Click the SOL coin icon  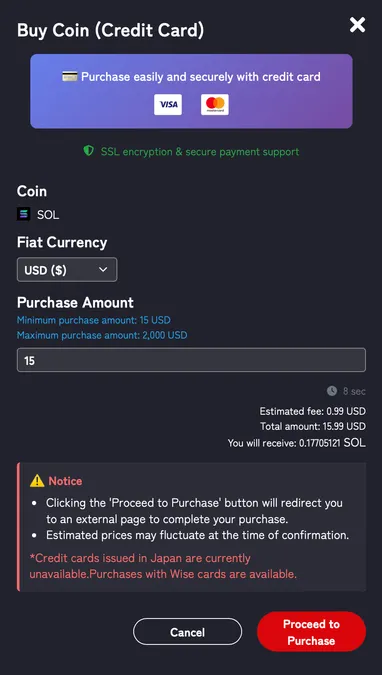pos(24,214)
